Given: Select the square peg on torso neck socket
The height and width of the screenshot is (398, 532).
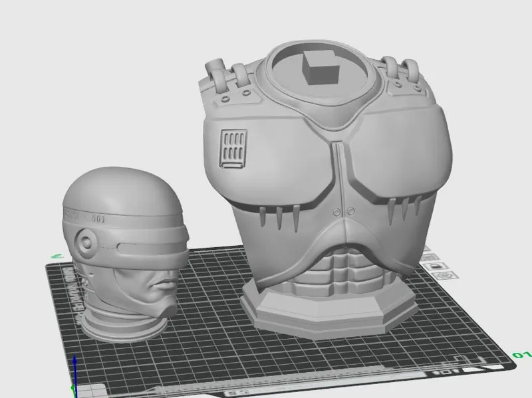Looking at the screenshot, I should [321, 68].
